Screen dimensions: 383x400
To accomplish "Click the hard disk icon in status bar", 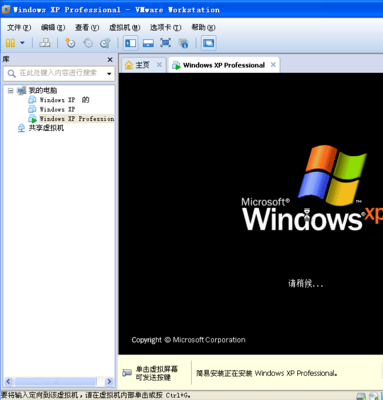I will [361, 396].
